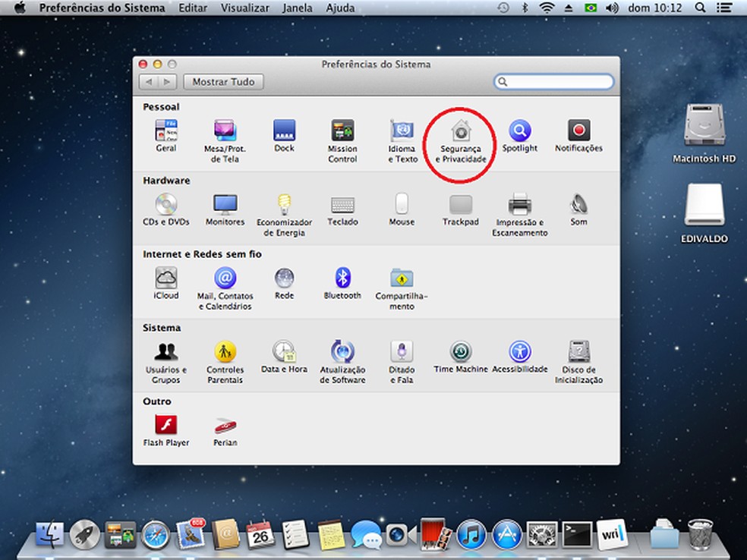747x560 pixels.
Task: Open Ditado e Fala preferences
Action: click(x=402, y=362)
